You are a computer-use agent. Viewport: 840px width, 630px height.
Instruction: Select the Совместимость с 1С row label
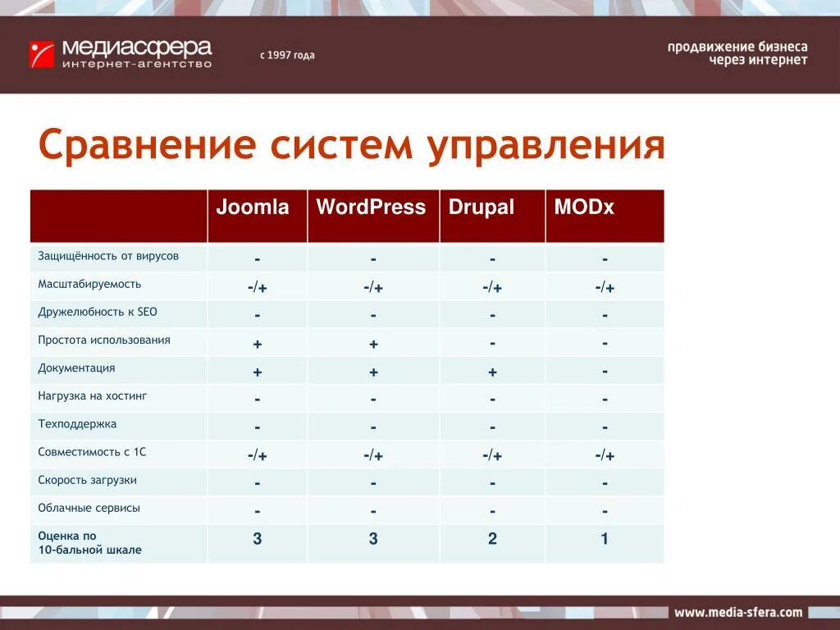pyautogui.click(x=94, y=452)
